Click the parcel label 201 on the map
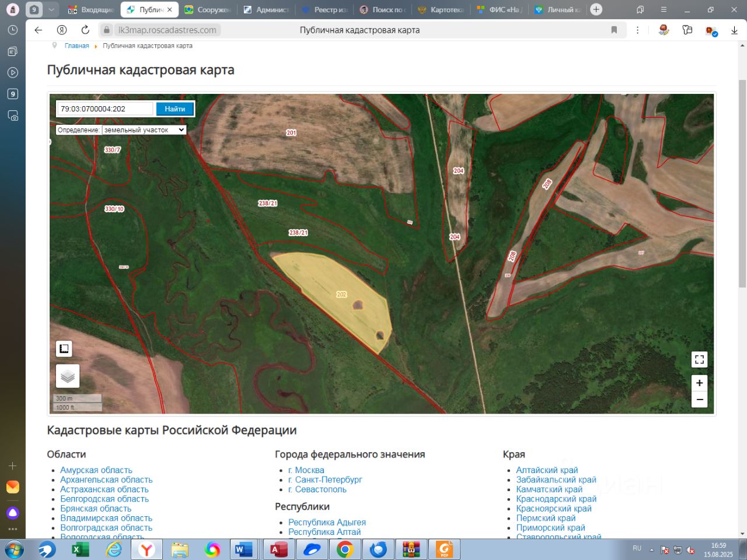Viewport: 747px width, 560px height. coord(291,133)
